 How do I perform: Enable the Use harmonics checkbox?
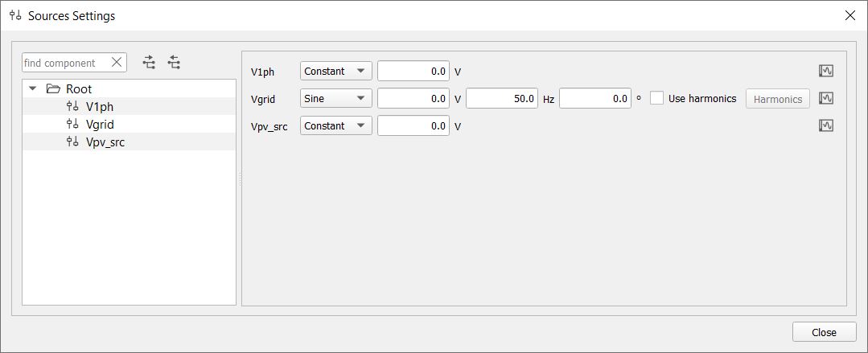pyautogui.click(x=657, y=98)
